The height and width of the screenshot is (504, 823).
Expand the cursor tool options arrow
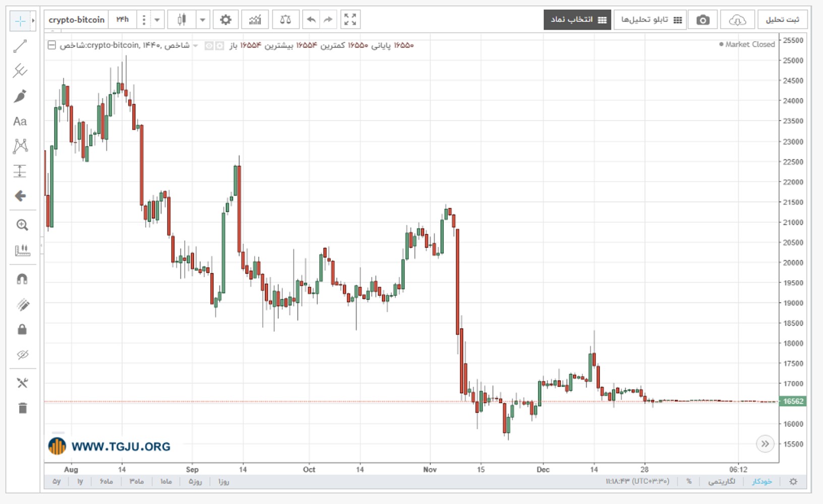click(33, 21)
